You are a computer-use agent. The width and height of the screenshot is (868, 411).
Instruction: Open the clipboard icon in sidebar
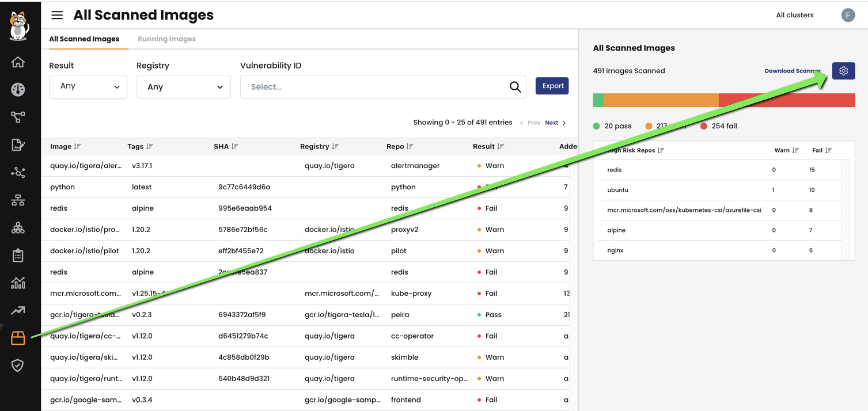(x=18, y=255)
